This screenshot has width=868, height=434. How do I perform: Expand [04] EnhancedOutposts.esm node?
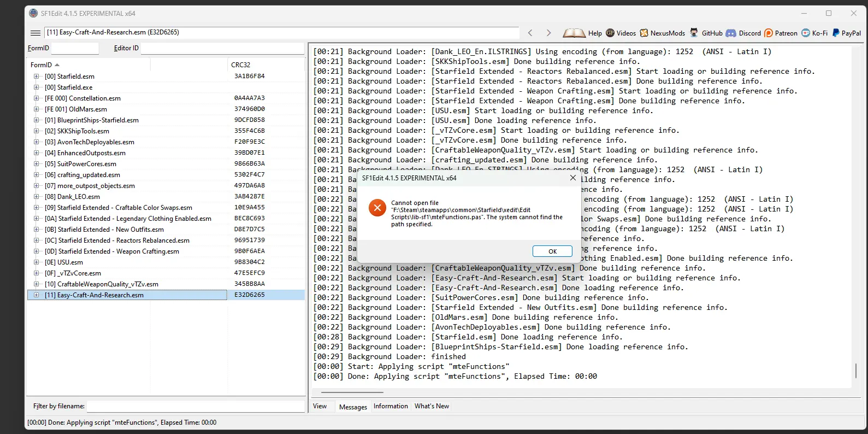click(37, 153)
